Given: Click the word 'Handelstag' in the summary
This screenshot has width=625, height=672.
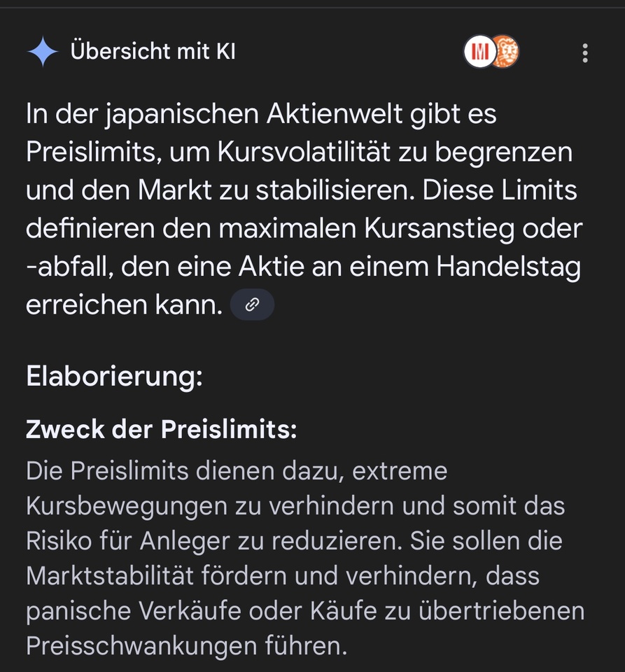Looking at the screenshot, I should click(509, 267).
